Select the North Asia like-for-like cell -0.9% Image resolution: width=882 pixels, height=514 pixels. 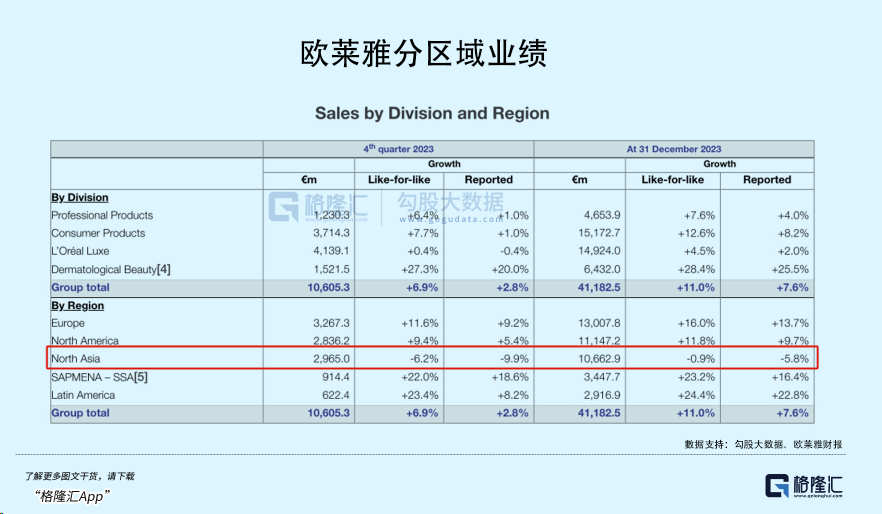point(701,359)
